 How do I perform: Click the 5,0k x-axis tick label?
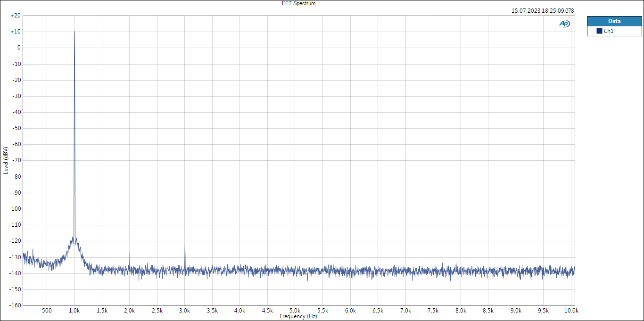pyautogui.click(x=295, y=311)
